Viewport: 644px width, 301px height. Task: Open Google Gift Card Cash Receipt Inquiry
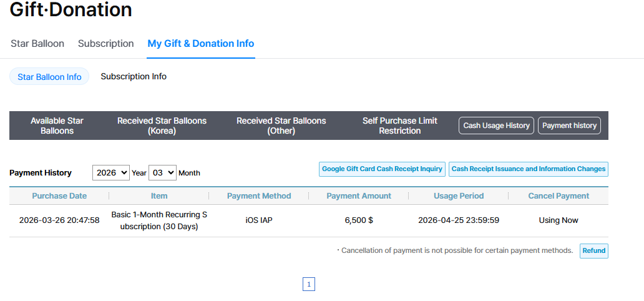point(382,169)
